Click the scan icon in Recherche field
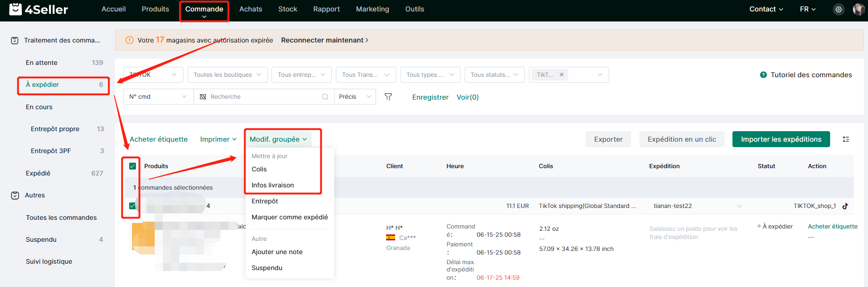This screenshot has width=868, height=287. (203, 97)
